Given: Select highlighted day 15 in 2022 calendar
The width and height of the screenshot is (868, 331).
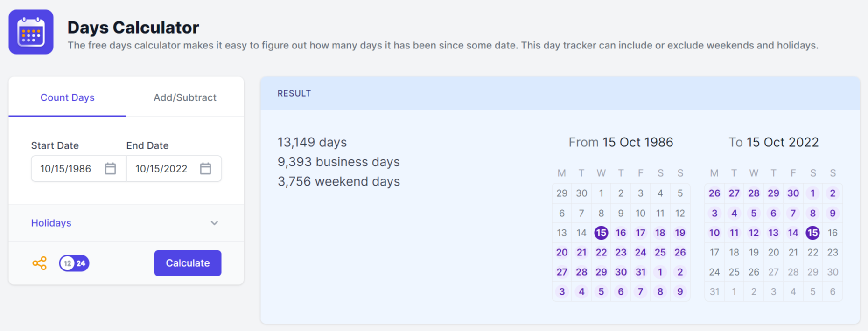Looking at the screenshot, I should pos(812,233).
